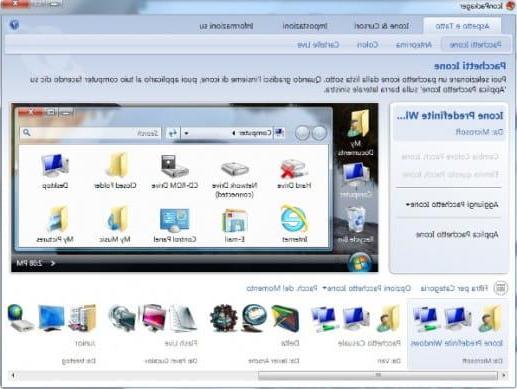Click the clock in the preview taskbar
The height and width of the screenshot is (389, 517).
click(29, 263)
